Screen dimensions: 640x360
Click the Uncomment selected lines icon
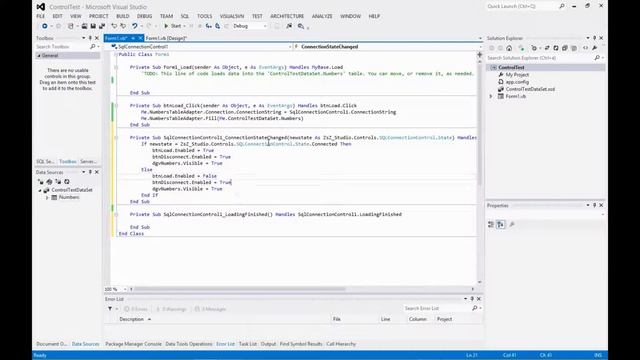(x=123, y=26)
